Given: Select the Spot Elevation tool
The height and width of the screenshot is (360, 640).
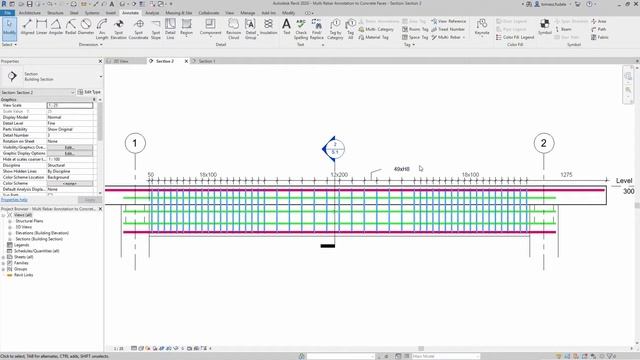Looking at the screenshot, I should click(119, 29).
